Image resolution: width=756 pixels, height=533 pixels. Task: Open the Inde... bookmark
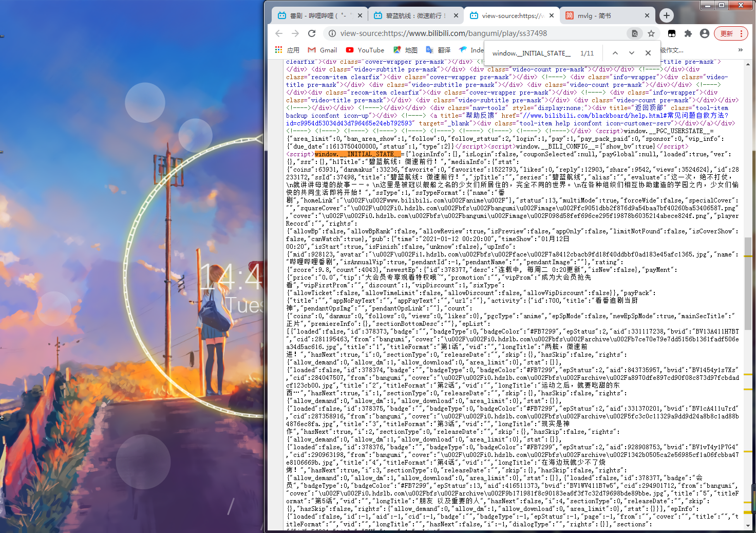point(471,50)
